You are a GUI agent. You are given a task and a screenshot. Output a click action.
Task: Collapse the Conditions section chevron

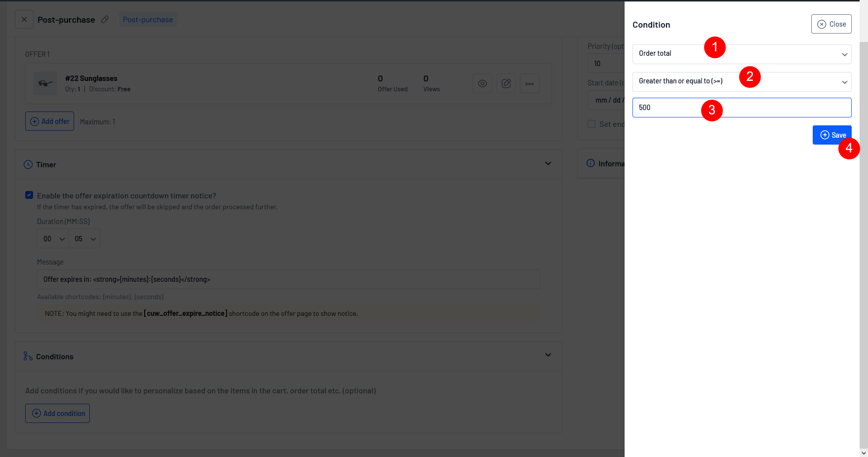coord(548,355)
